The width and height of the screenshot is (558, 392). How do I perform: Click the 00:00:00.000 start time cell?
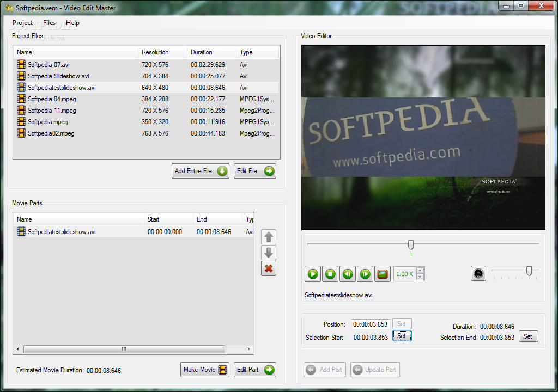point(165,232)
